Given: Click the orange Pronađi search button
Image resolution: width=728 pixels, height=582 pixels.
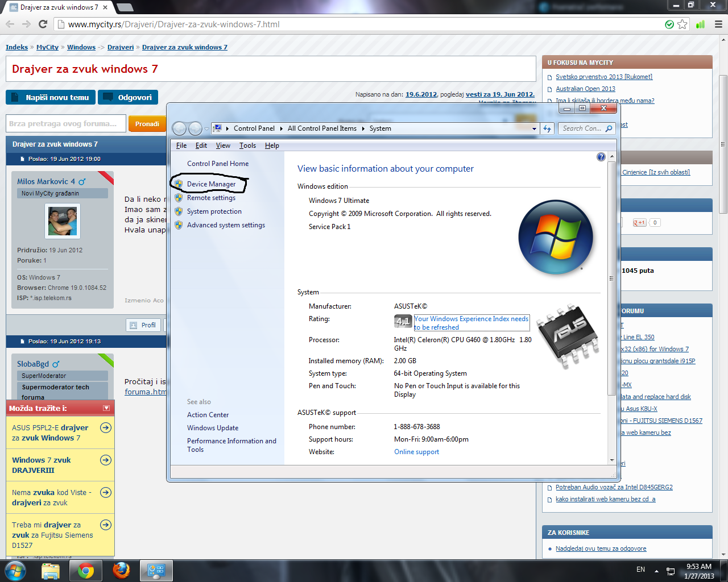Looking at the screenshot, I should 147,124.
